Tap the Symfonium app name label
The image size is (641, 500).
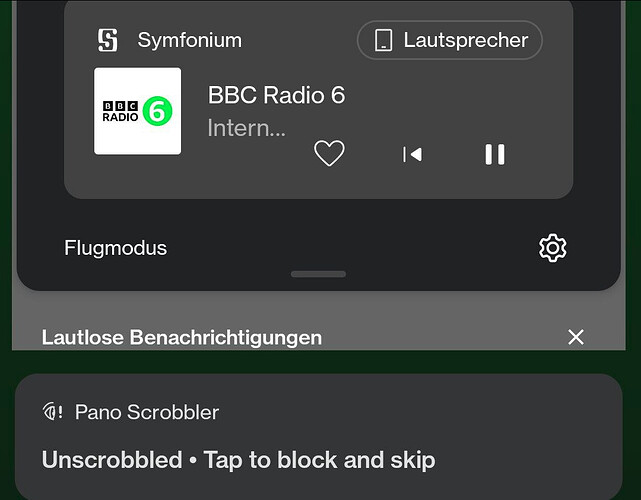[190, 40]
